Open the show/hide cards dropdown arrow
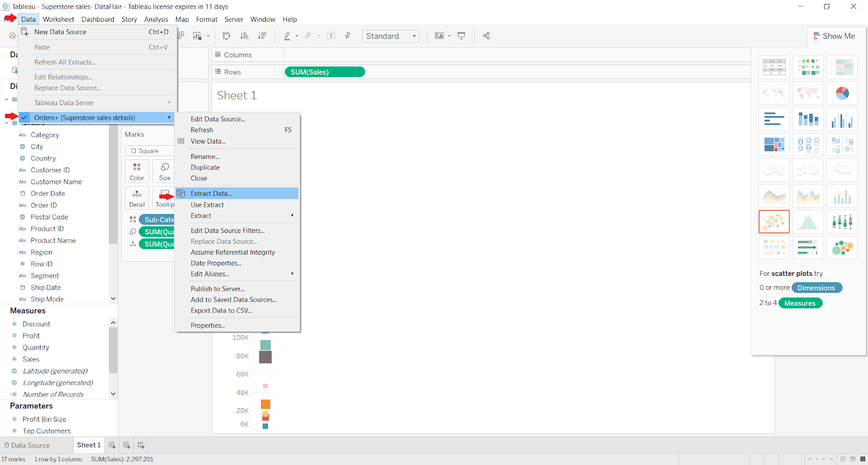This screenshot has width=868, height=465. pos(449,36)
